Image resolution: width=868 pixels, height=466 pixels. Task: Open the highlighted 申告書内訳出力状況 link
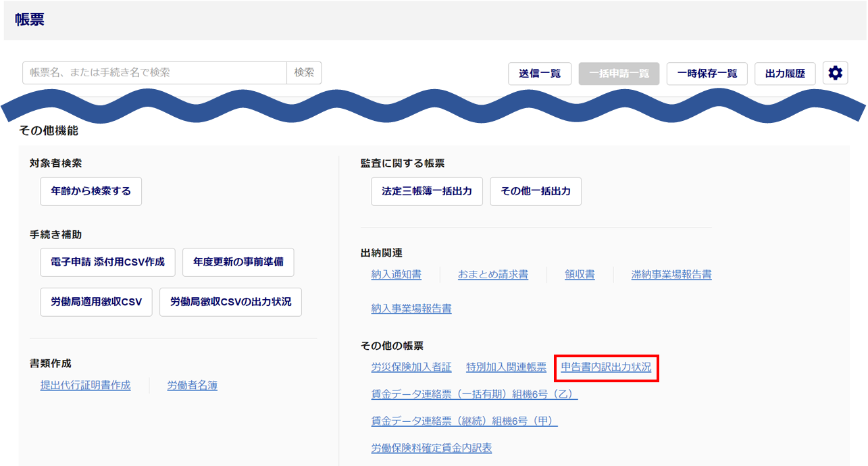[x=606, y=367]
